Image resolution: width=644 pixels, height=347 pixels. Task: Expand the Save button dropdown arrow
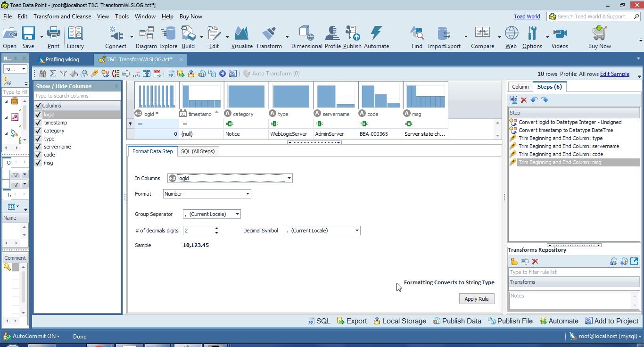pyautogui.click(x=41, y=37)
